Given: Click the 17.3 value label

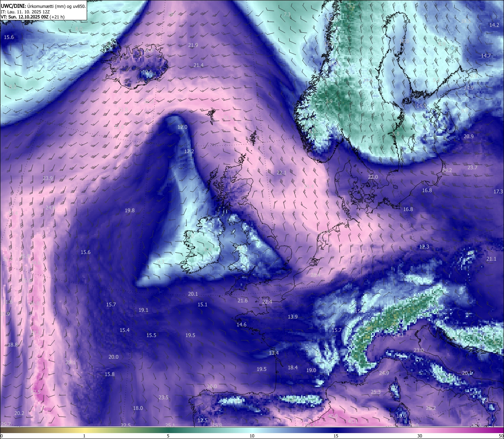Looking at the screenshot, I should [x=498, y=192].
